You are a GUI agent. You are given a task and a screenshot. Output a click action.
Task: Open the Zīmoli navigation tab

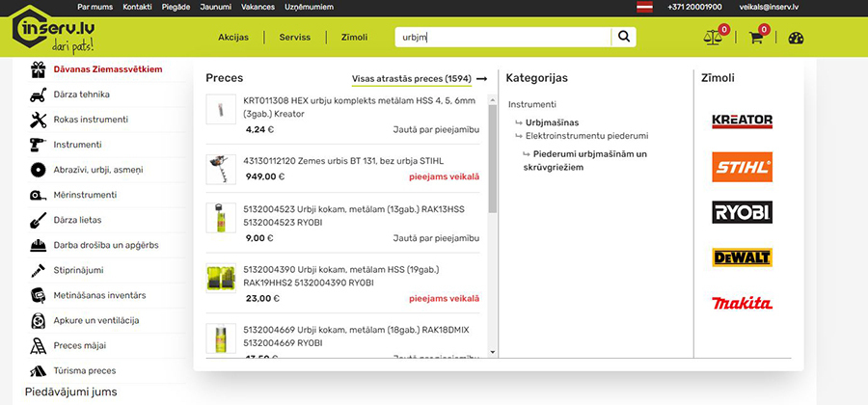point(354,38)
